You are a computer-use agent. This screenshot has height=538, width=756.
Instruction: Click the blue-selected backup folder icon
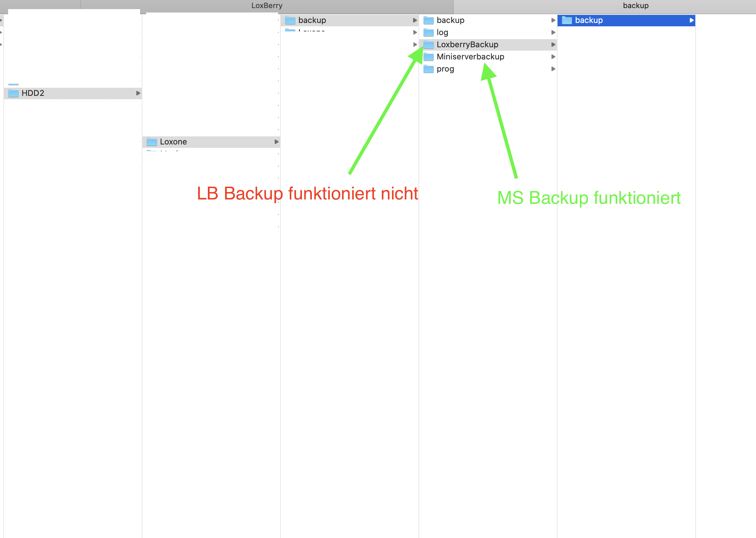coord(567,20)
